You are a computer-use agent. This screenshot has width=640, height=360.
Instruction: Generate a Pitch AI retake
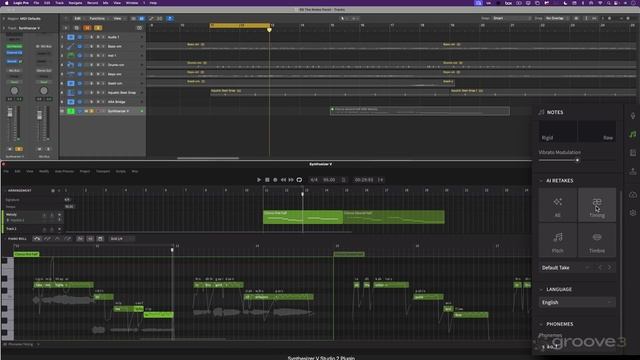558,241
